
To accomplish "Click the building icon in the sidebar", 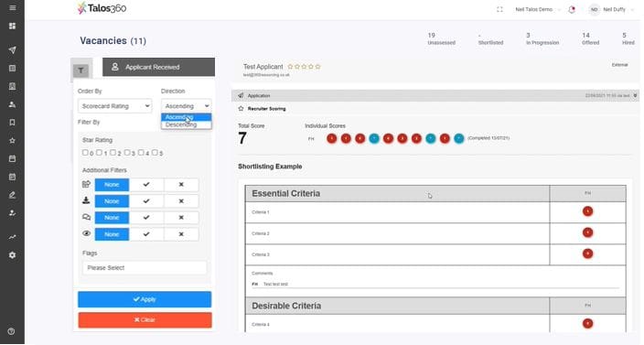I will click(12, 86).
